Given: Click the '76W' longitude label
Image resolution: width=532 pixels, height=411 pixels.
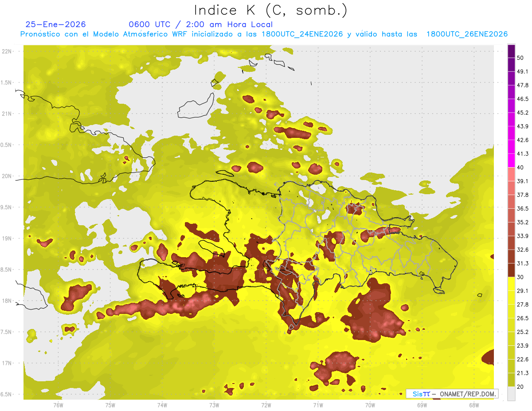Looking at the screenshot, I should pyautogui.click(x=58, y=405).
